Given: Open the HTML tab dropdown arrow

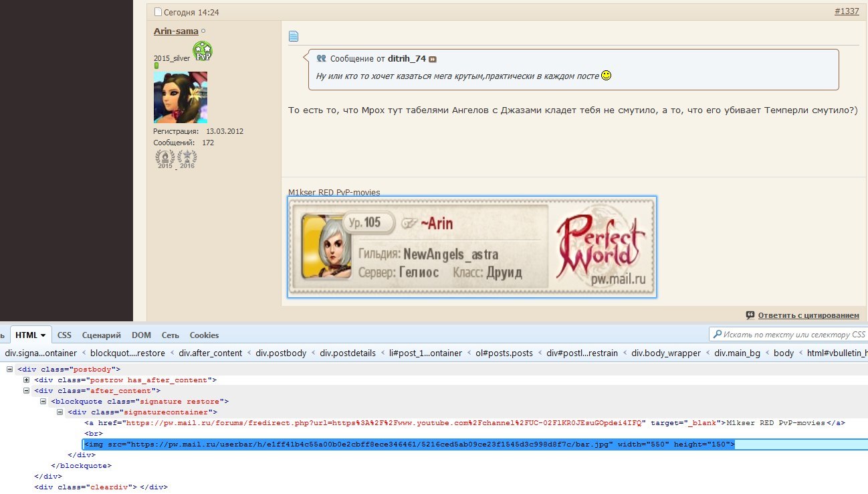Looking at the screenshot, I should (43, 335).
